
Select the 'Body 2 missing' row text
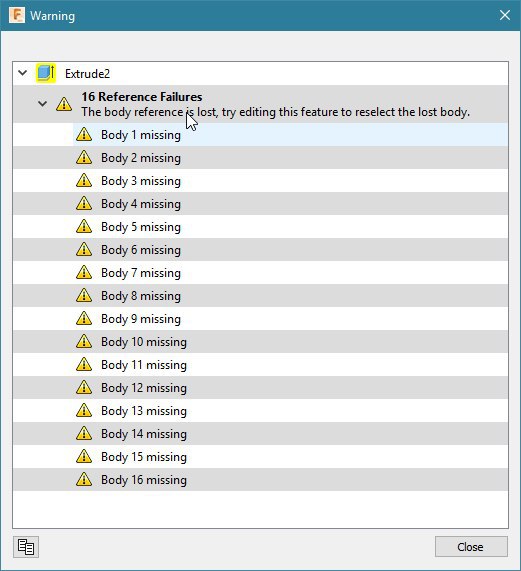tap(141, 158)
